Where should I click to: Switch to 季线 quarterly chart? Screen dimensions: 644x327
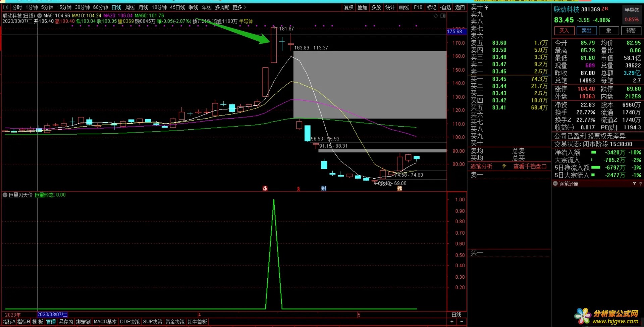pyautogui.click(x=193, y=7)
